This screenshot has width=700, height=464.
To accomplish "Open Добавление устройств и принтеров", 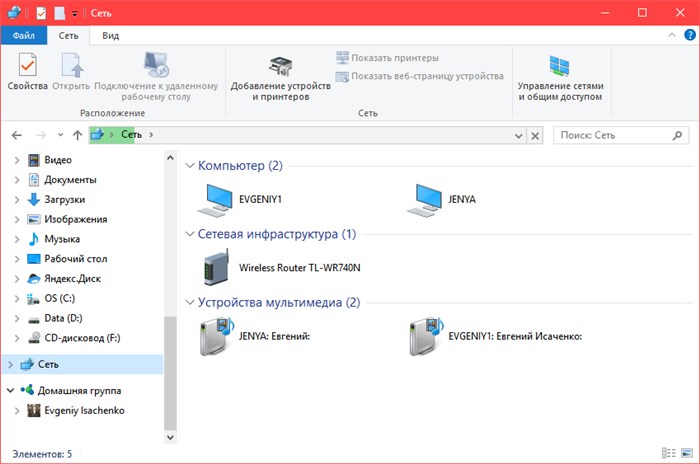I will coord(280,77).
